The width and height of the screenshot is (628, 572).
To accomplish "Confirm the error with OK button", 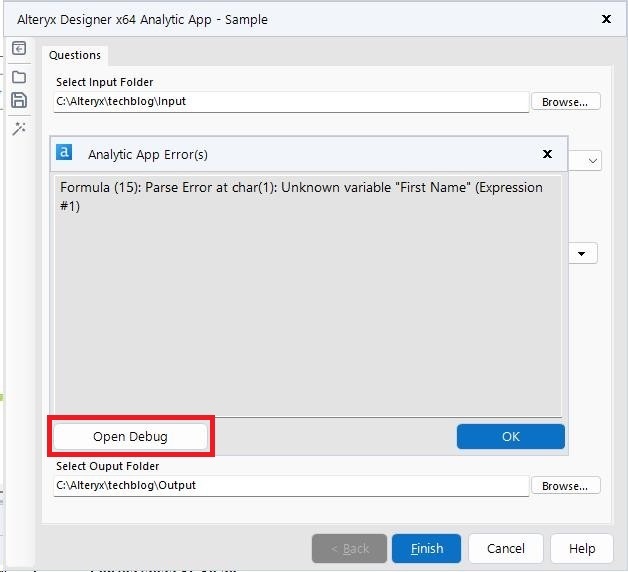I will 510,436.
